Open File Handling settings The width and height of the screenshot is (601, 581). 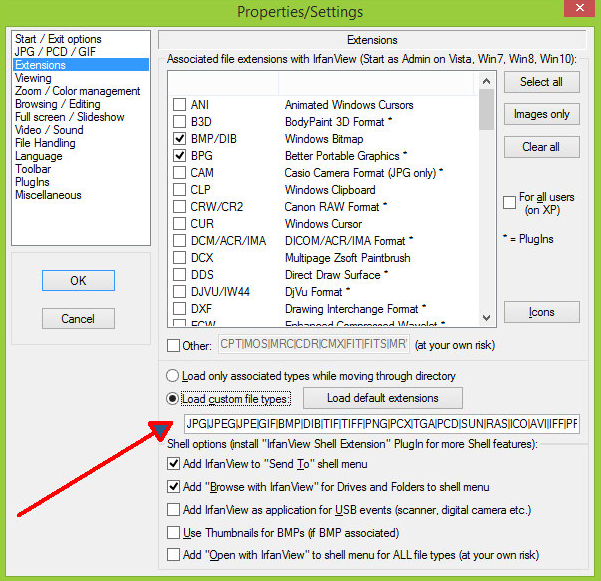[x=45, y=143]
